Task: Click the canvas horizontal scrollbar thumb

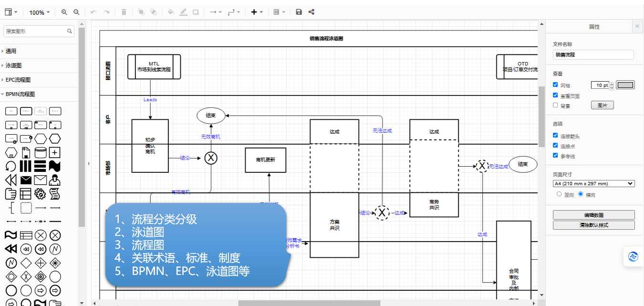Action: point(309,303)
